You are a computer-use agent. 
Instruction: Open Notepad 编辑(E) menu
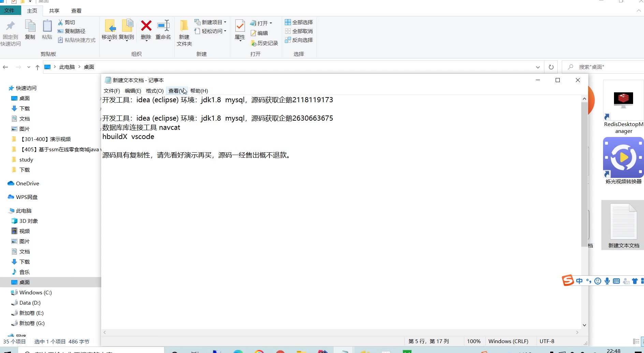point(133,91)
